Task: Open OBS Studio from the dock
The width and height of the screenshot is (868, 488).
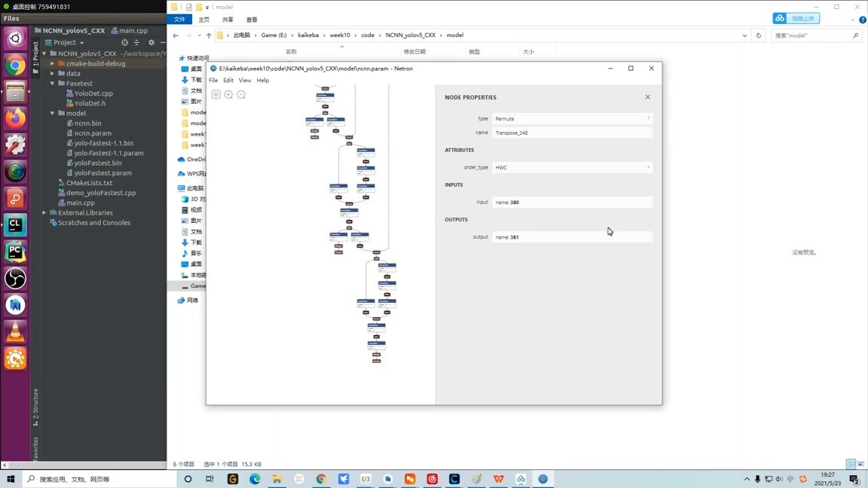Action: [15, 279]
